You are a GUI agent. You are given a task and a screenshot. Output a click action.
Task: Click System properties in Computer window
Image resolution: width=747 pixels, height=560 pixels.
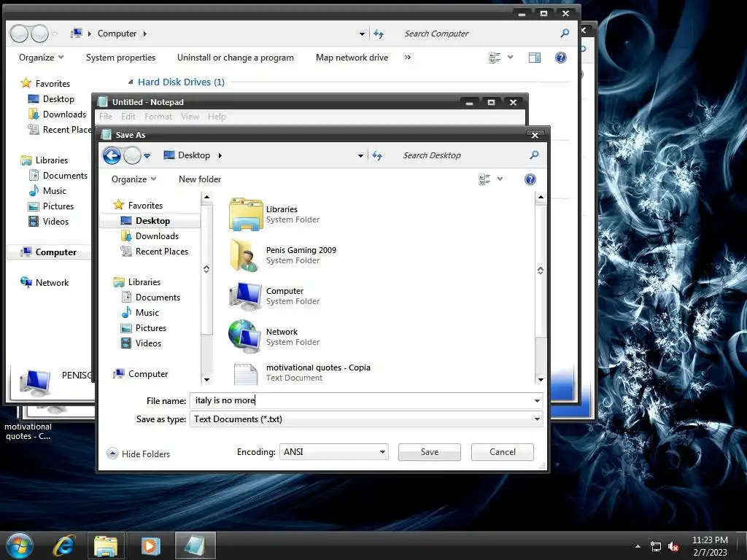click(x=120, y=58)
